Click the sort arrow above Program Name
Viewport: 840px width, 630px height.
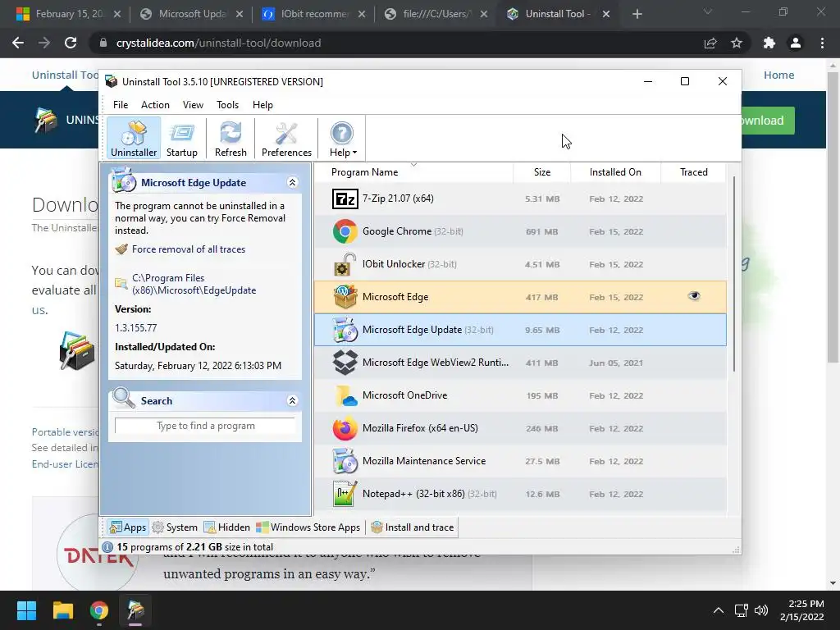(413, 164)
